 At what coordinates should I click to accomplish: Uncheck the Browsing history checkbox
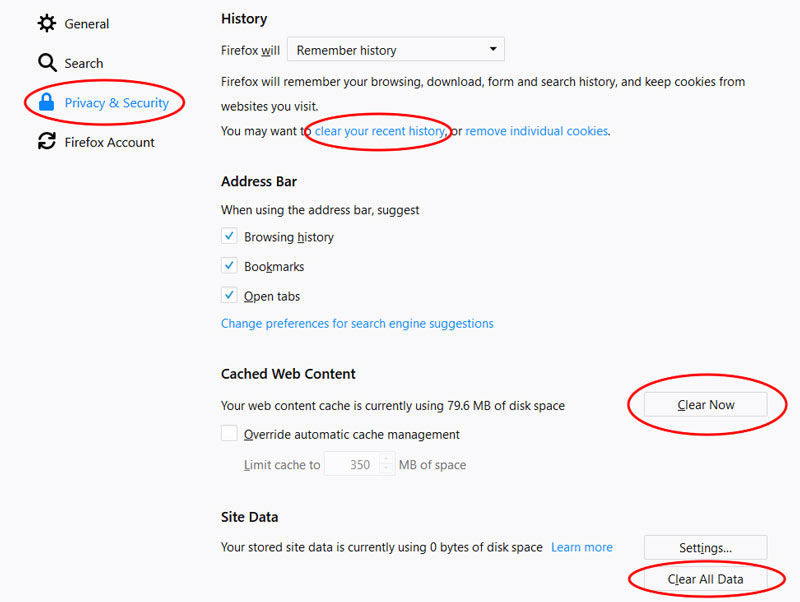pos(229,236)
